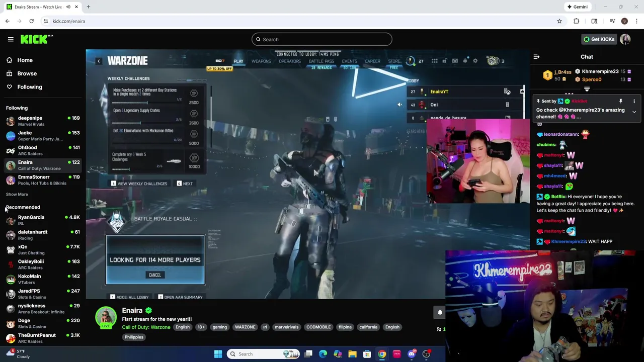Open Chrome profile avatar
This screenshot has height=362, width=644.
pos(624,21)
